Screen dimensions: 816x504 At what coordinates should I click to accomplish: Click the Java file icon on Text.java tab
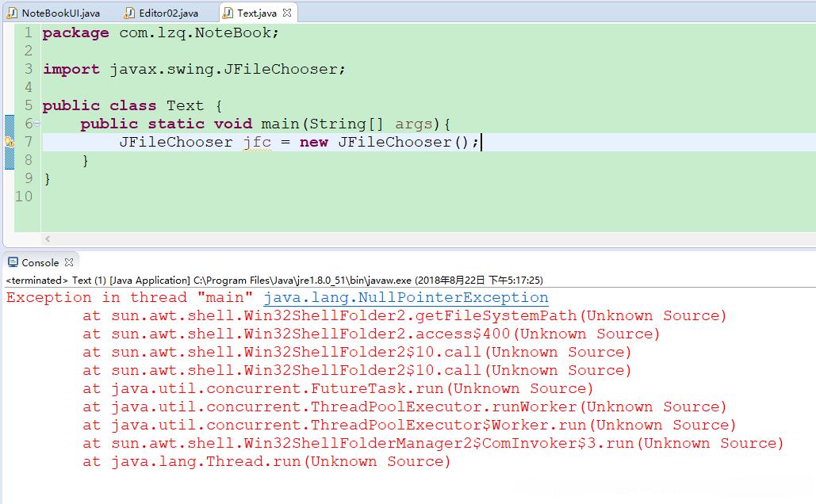[228, 13]
